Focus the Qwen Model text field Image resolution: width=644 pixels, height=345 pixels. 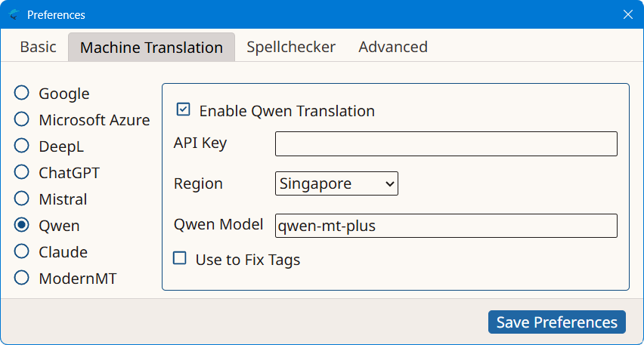point(446,226)
